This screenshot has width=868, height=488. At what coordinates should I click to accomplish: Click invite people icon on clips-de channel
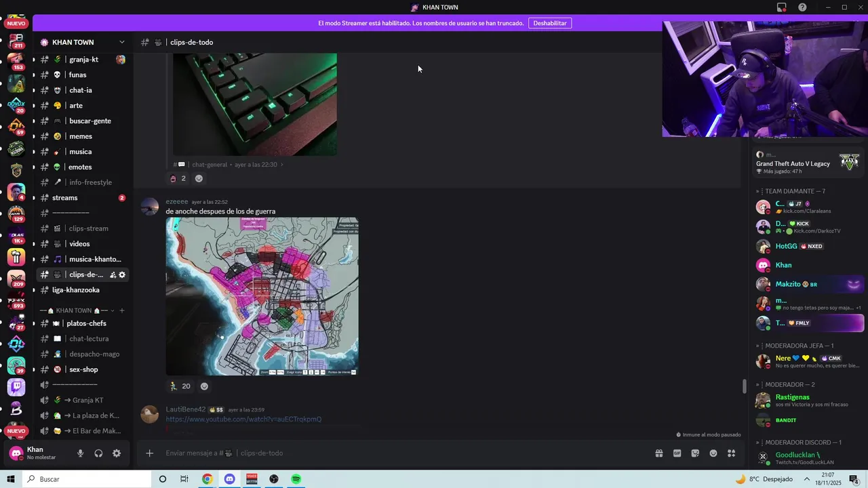(113, 275)
